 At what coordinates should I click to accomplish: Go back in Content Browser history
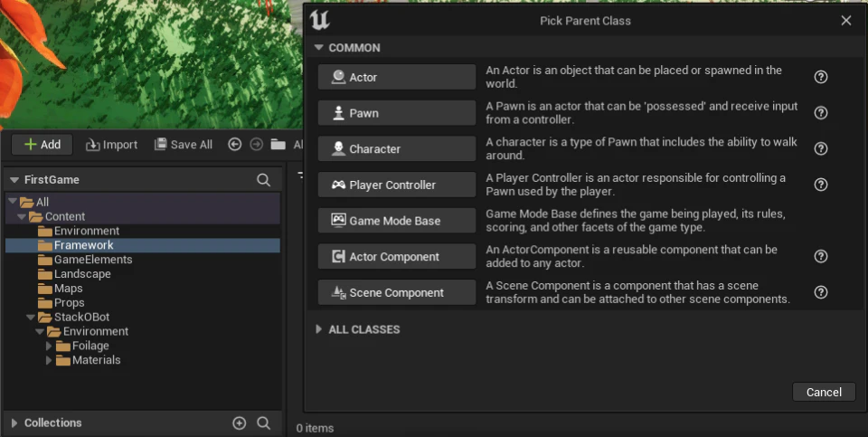(x=235, y=145)
